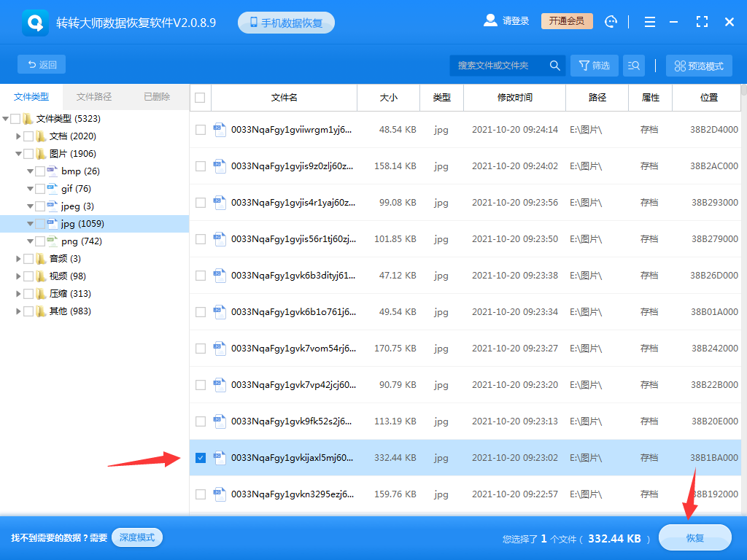The image size is (747, 560).
Task: Click file icon of 0033NqaFgy1gvk9fk52s2j6
Action: coord(219,421)
